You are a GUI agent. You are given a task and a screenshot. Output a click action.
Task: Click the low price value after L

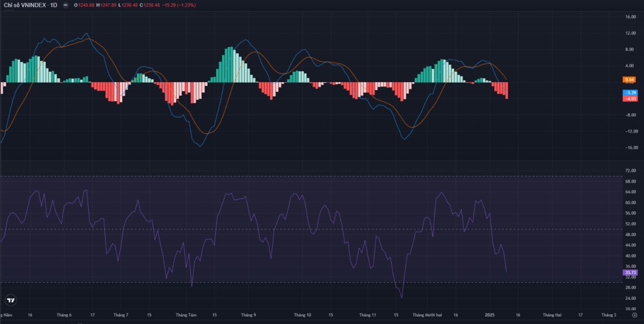[129, 5]
